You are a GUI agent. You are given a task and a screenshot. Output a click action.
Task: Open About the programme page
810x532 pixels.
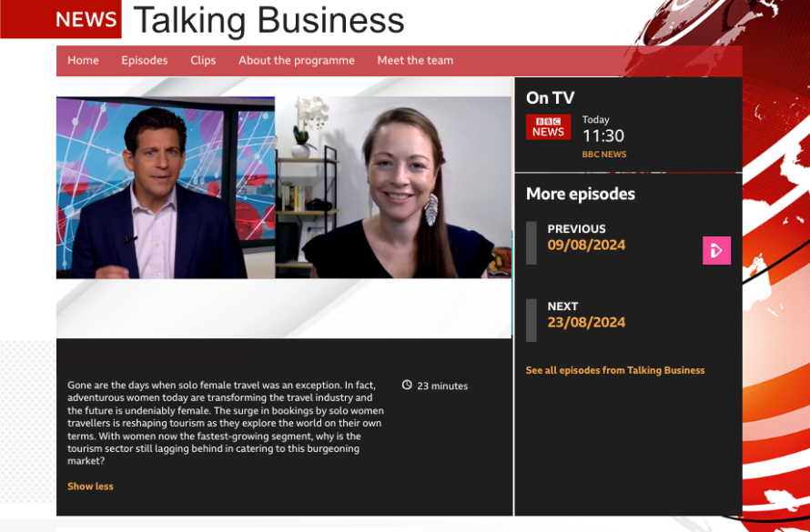coord(296,61)
